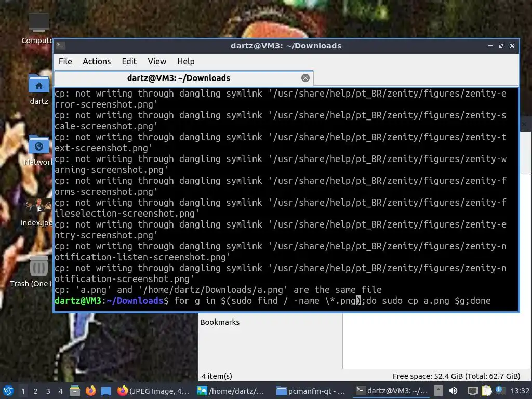This screenshot has height=399, width=532.
Task: Open the Help menu
Action: pos(185,61)
